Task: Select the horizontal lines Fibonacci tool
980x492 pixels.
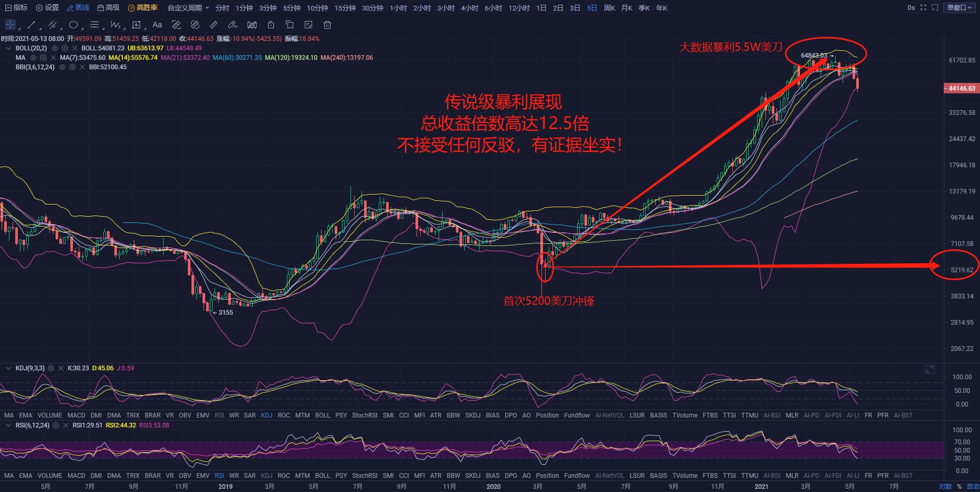Action: [x=94, y=25]
